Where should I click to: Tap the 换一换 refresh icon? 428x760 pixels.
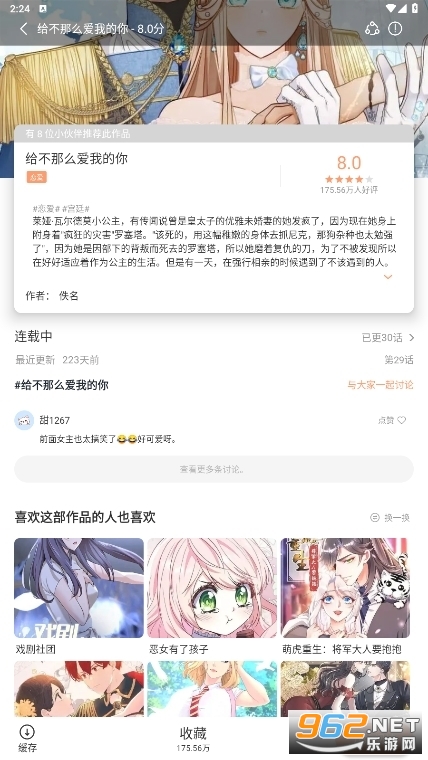click(375, 518)
